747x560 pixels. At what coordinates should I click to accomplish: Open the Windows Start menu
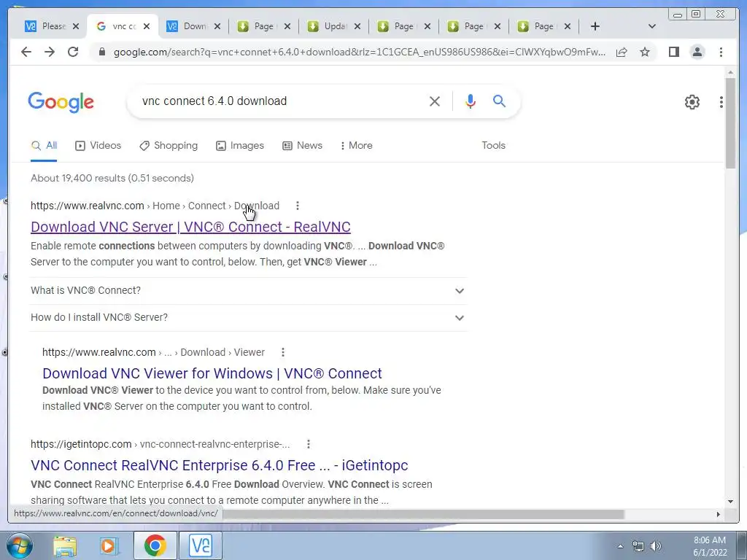19,545
